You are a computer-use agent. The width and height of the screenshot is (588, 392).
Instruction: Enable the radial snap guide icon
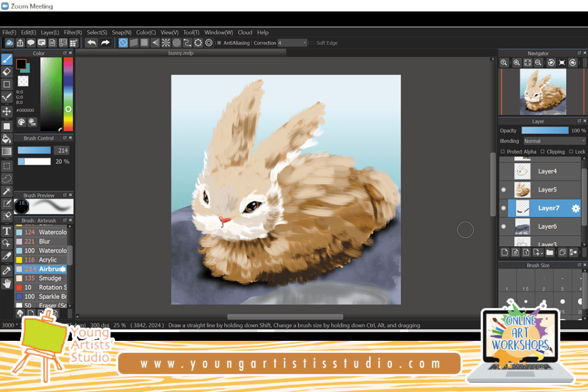click(x=166, y=43)
